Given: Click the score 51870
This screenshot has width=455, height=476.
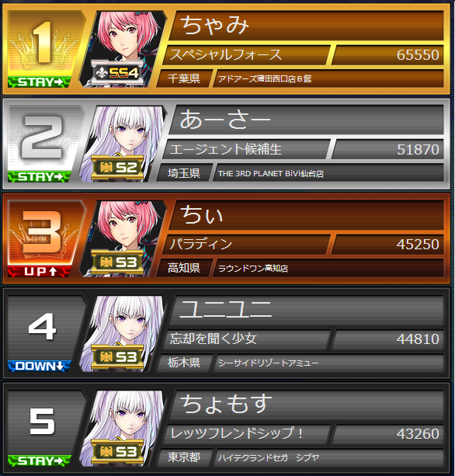Looking at the screenshot, I should 418,149.
